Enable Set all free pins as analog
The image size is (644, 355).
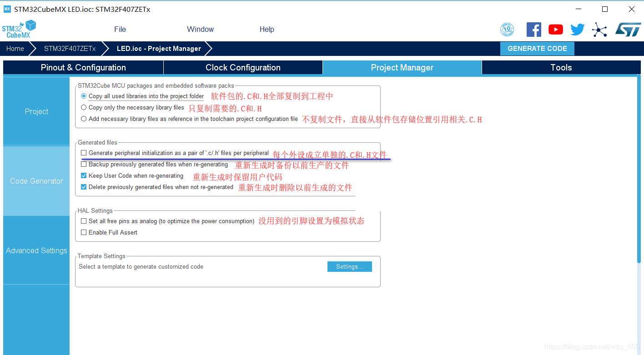pos(84,221)
